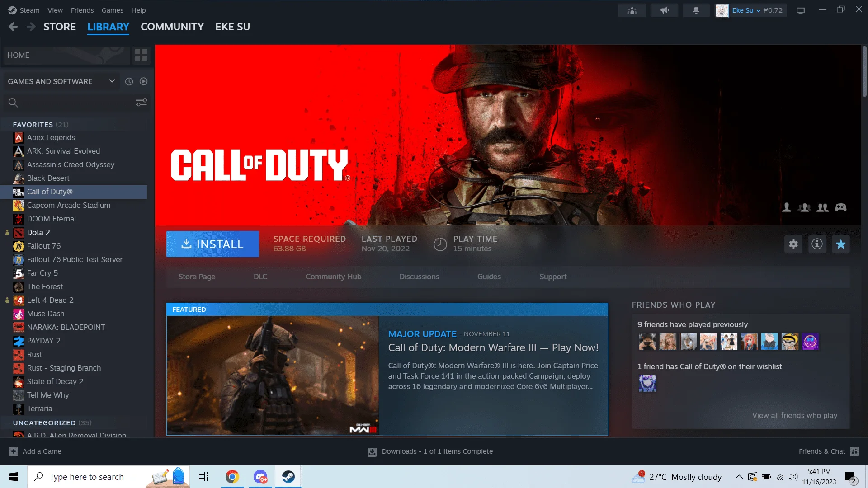Open the Discussions link
The width and height of the screenshot is (868, 488).
(x=419, y=277)
